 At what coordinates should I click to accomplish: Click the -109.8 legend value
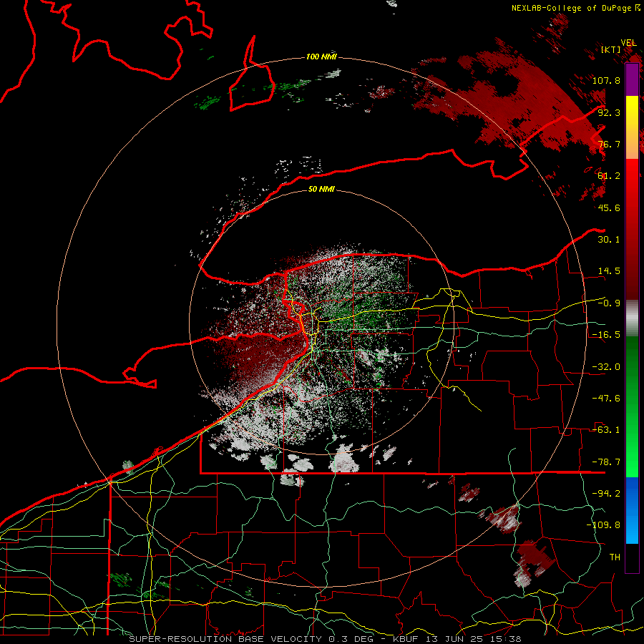[x=603, y=525]
